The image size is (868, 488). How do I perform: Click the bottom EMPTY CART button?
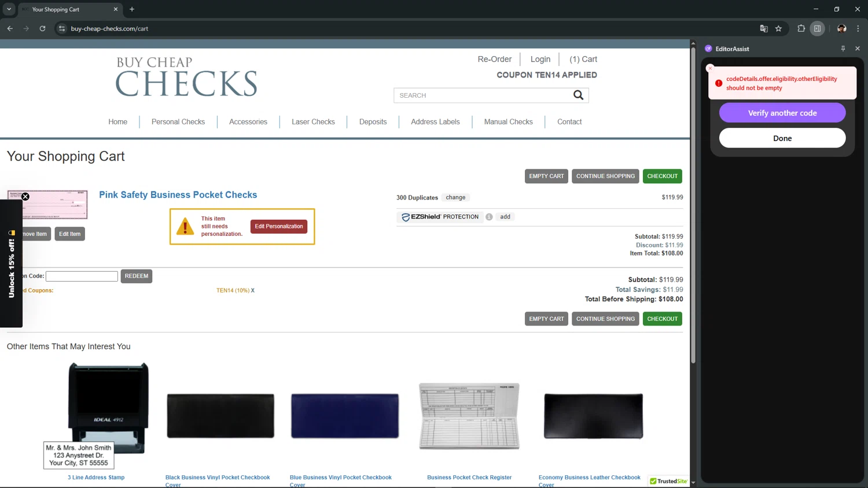click(x=546, y=319)
